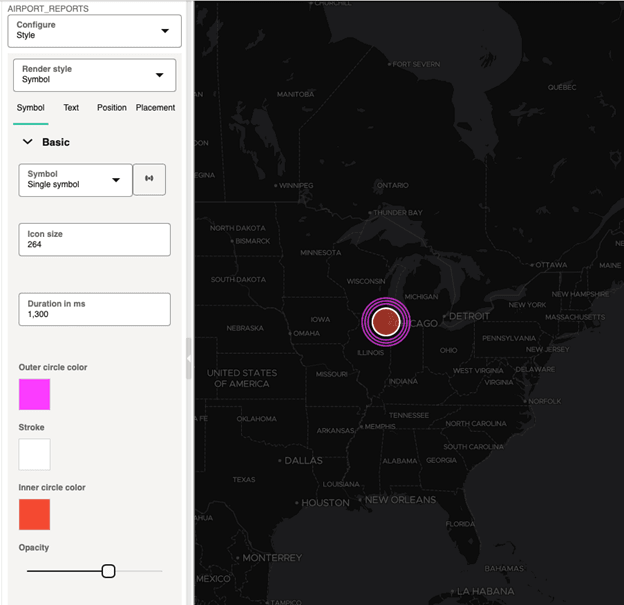
Task: Click the NEW ORLEANS map label
Action: 400,500
